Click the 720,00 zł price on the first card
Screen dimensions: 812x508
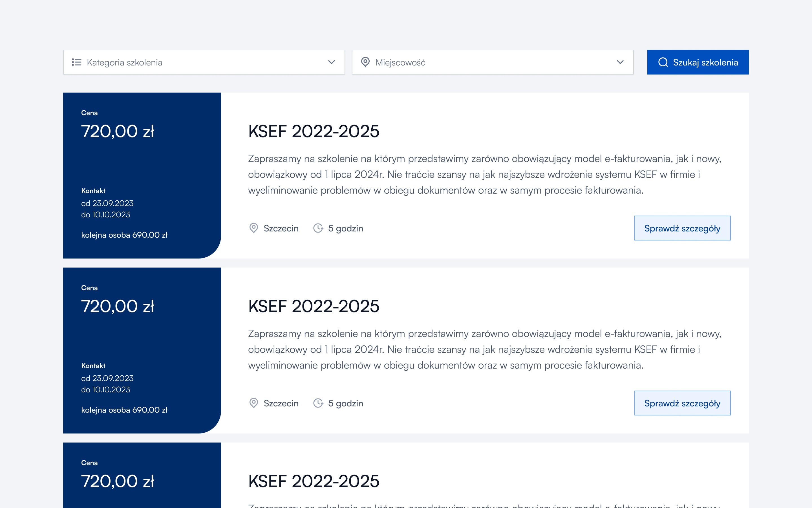[x=118, y=131]
